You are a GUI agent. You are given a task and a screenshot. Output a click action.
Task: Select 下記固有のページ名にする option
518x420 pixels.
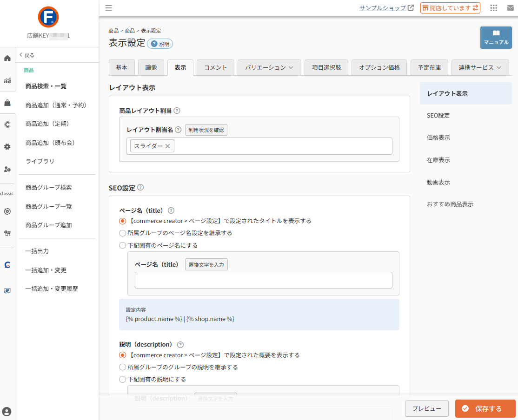[123, 245]
